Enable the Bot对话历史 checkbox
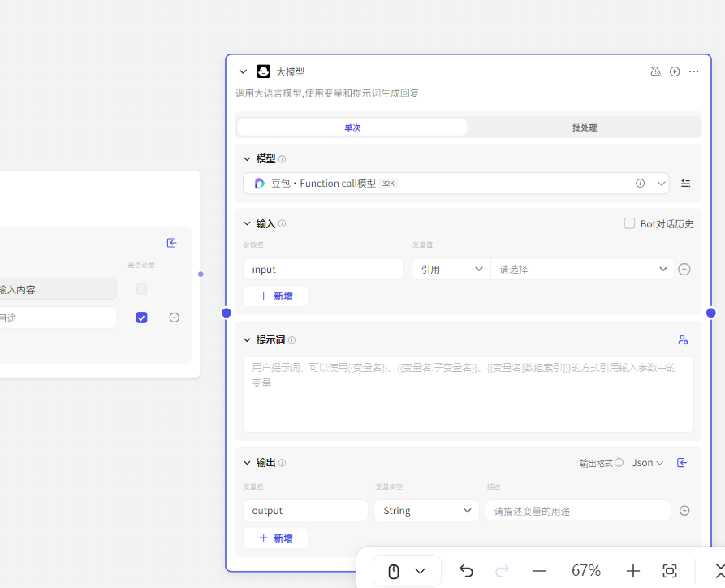 click(629, 223)
